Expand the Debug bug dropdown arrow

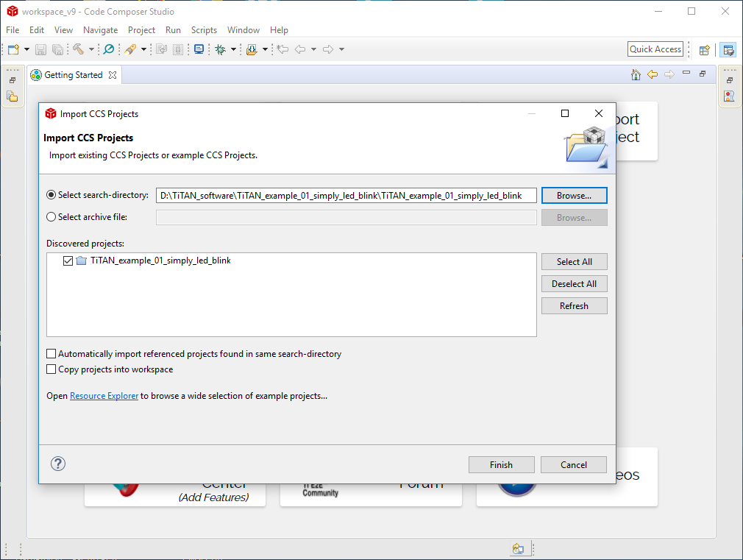click(x=233, y=49)
